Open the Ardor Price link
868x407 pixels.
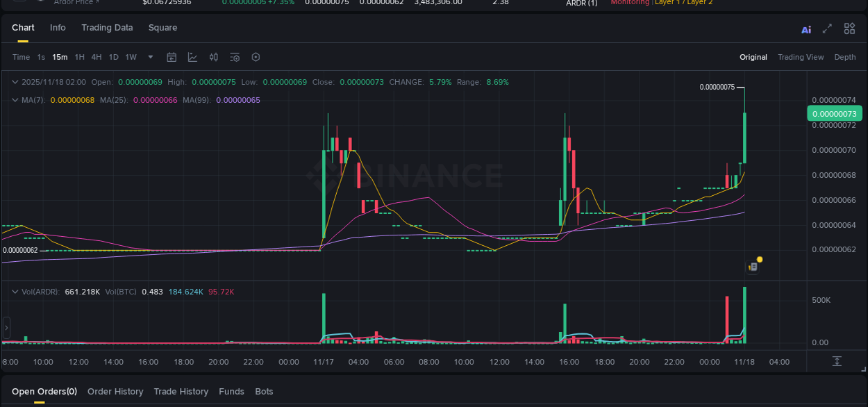point(74,3)
